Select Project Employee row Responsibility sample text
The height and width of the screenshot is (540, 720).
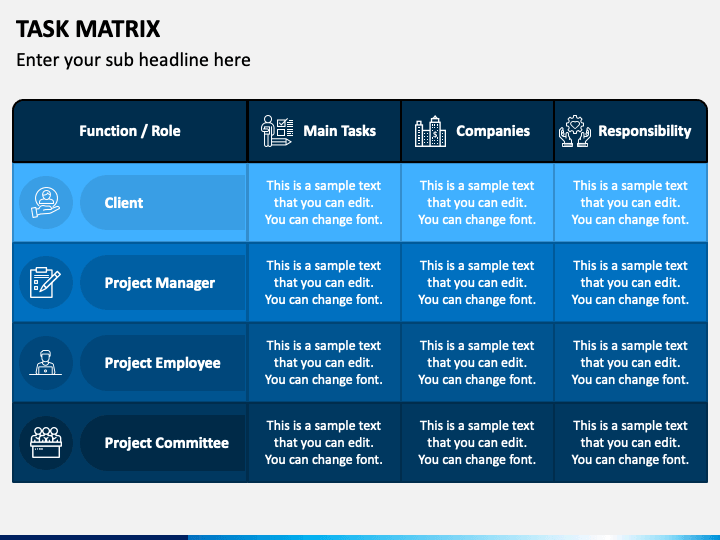630,362
